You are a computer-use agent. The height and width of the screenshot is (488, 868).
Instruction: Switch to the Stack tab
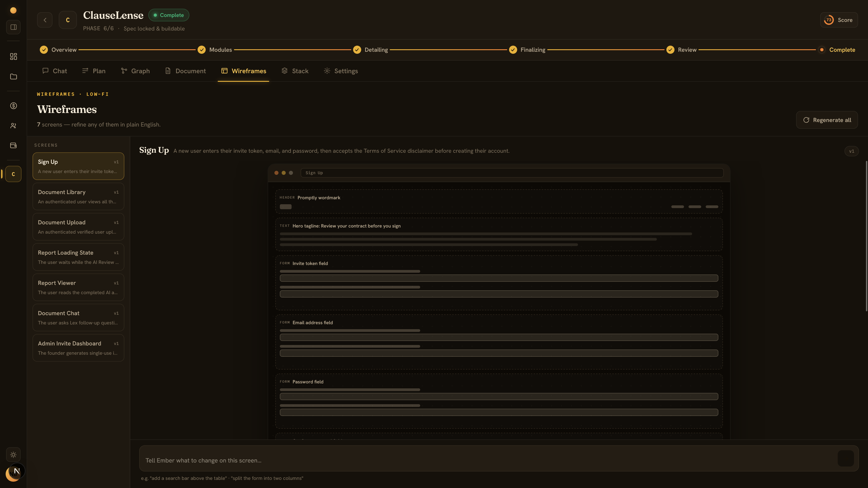[295, 71]
